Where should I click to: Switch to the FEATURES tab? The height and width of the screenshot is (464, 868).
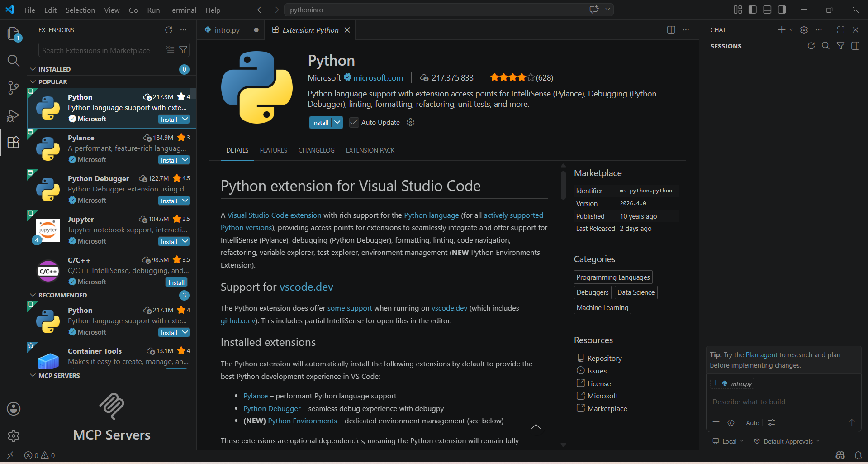click(273, 150)
